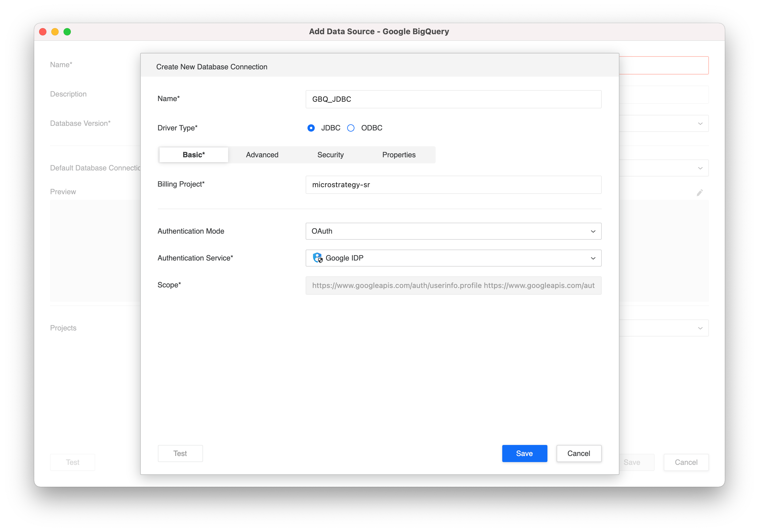Click the pencil edit icon beside Preview
The image size is (759, 532).
tap(699, 193)
